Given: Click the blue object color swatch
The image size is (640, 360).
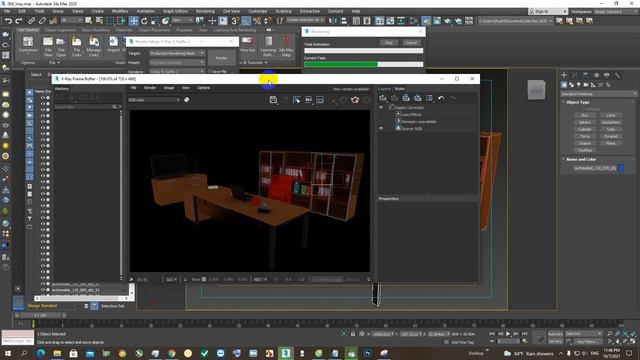Looking at the screenshot, I should coord(620,168).
